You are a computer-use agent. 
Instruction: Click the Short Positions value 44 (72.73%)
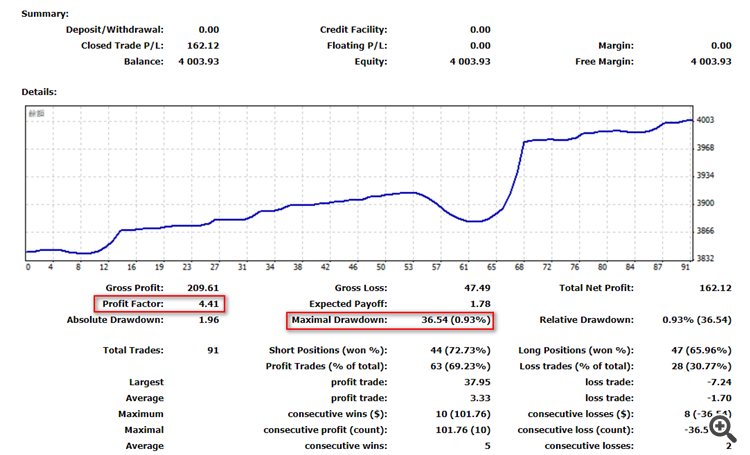(x=460, y=350)
